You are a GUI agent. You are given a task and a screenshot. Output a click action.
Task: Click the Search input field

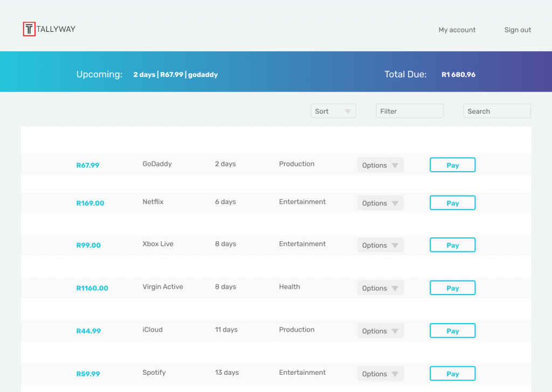[496, 111]
